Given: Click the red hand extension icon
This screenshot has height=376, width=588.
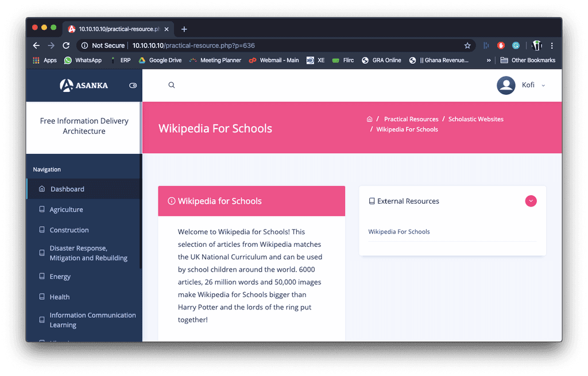Looking at the screenshot, I should (x=501, y=45).
